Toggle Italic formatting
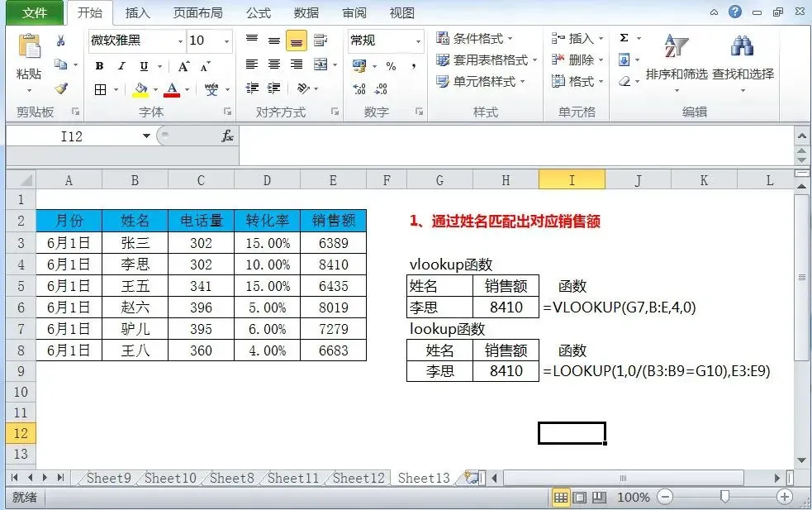 (121, 66)
